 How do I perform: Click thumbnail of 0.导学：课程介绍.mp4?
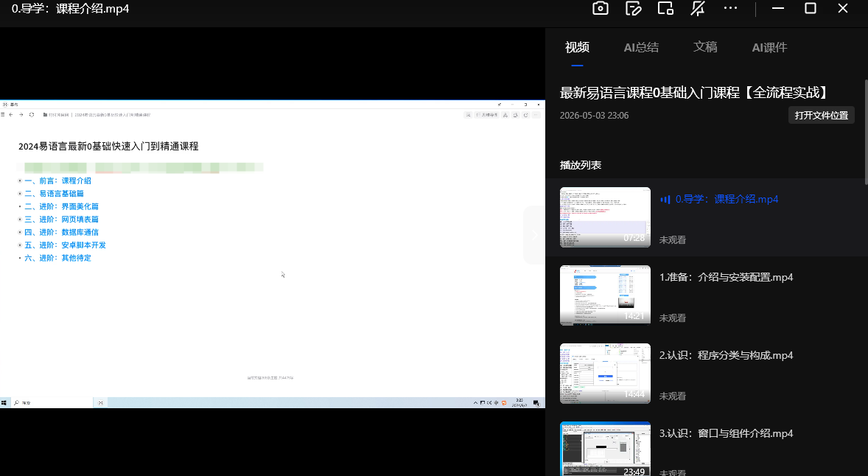(605, 217)
